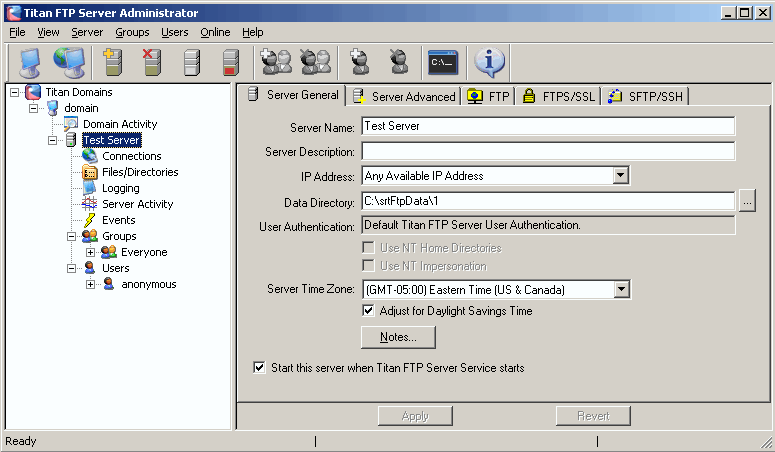Open the Users menu
This screenshot has width=775, height=452.
174,32
